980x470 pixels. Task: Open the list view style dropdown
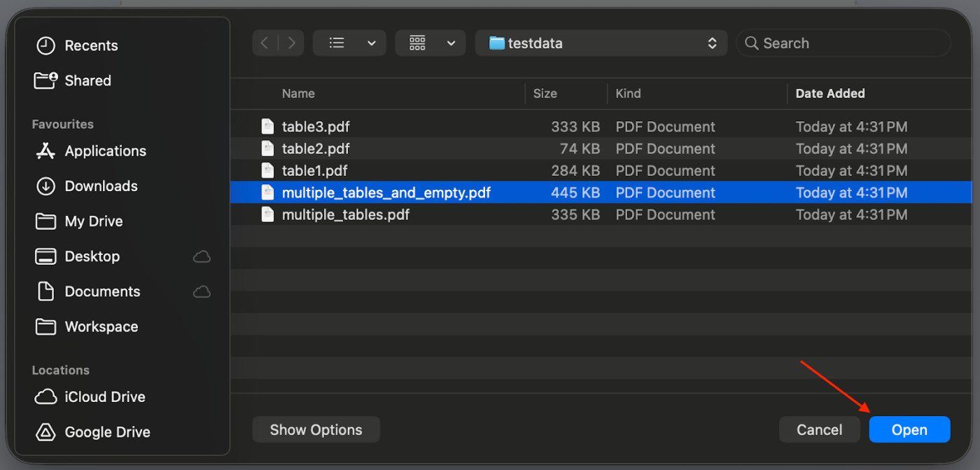349,43
